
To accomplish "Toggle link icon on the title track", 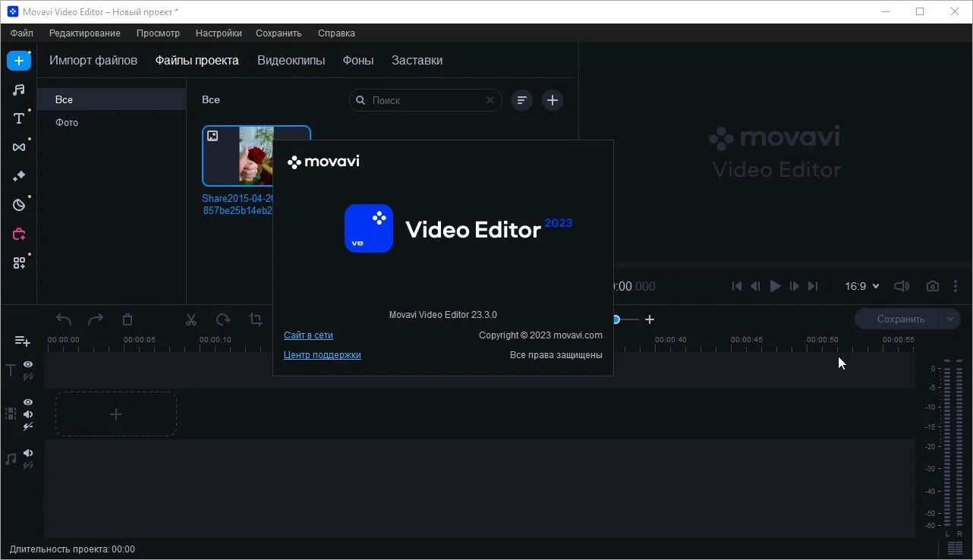I will tap(28, 376).
